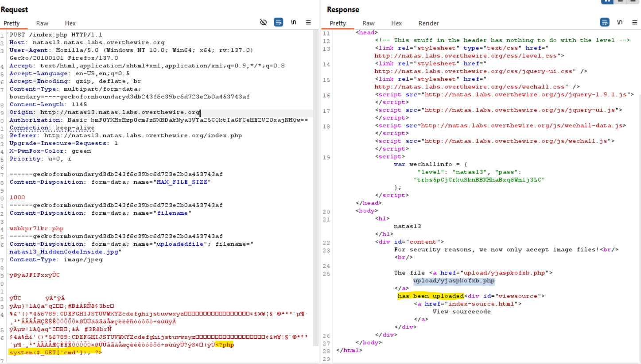Switch to Pretty tab in Response panel
This screenshot has width=641, height=364.
[x=338, y=23]
